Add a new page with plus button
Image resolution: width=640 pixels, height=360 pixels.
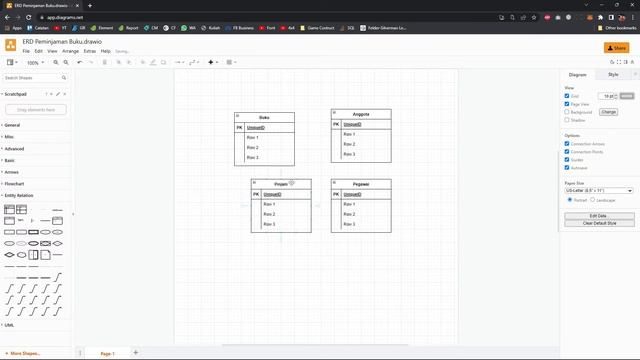136,353
